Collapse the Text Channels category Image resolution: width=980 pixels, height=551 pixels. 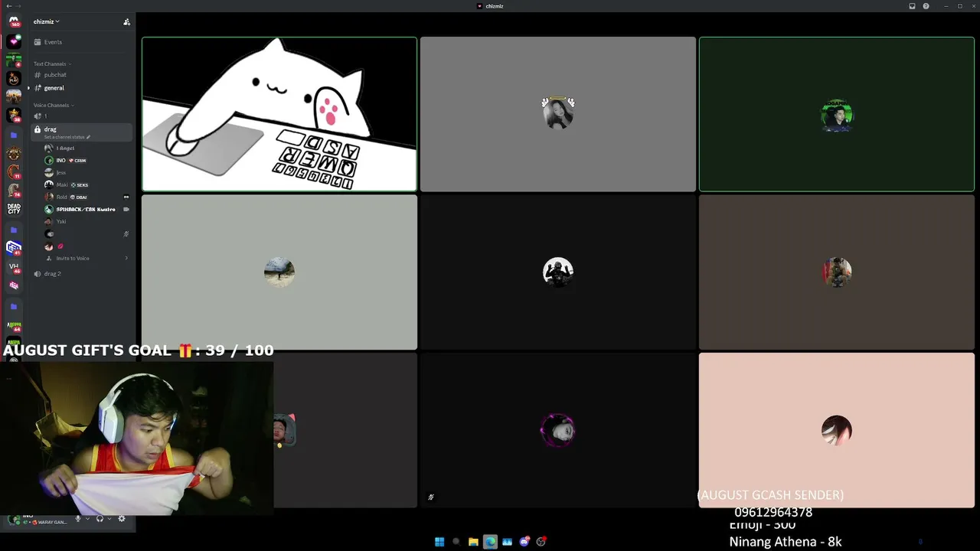51,64
